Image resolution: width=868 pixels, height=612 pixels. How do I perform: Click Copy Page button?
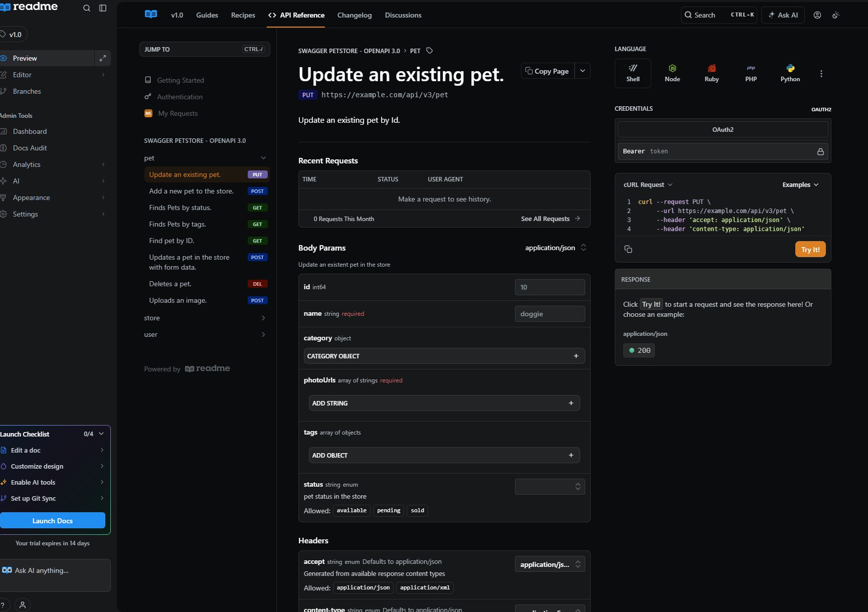click(547, 71)
